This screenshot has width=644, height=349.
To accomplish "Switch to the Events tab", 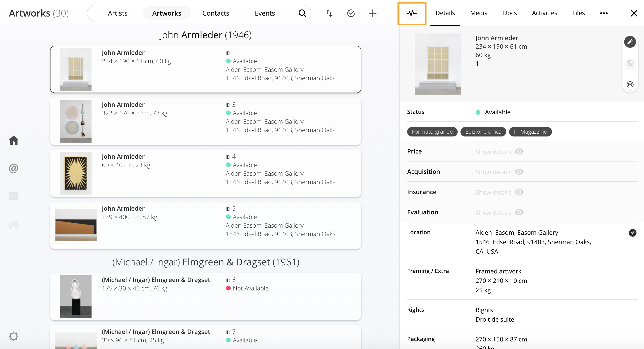I will point(264,13).
